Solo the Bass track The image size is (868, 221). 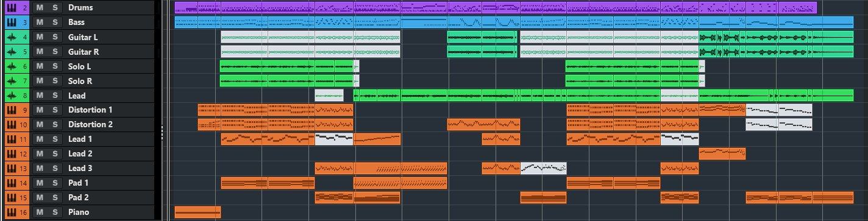coord(55,23)
